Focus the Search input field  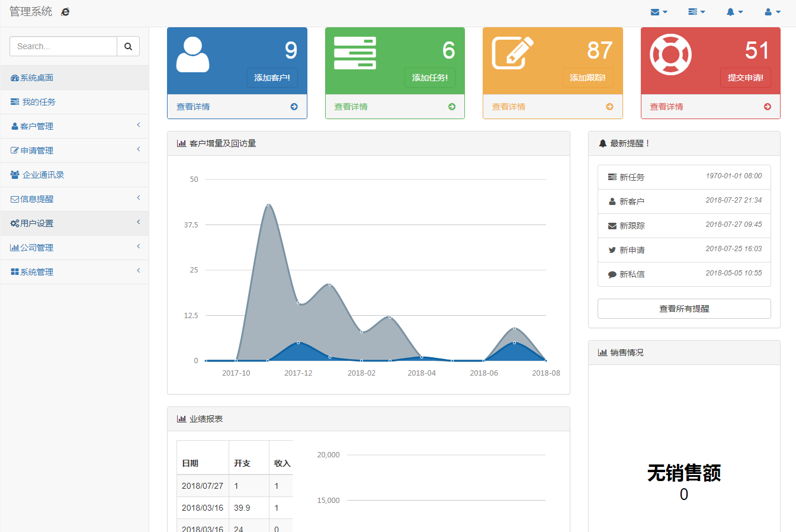tap(63, 46)
